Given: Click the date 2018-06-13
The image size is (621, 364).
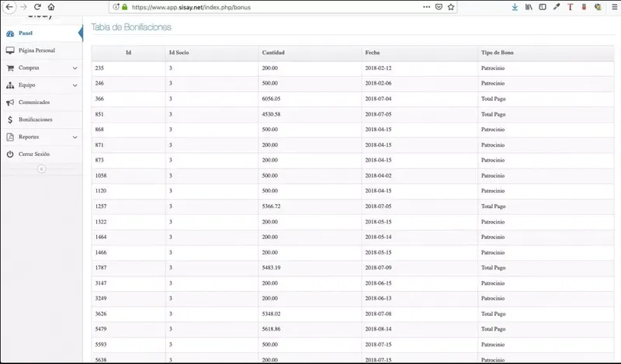Looking at the screenshot, I should pos(378,298).
